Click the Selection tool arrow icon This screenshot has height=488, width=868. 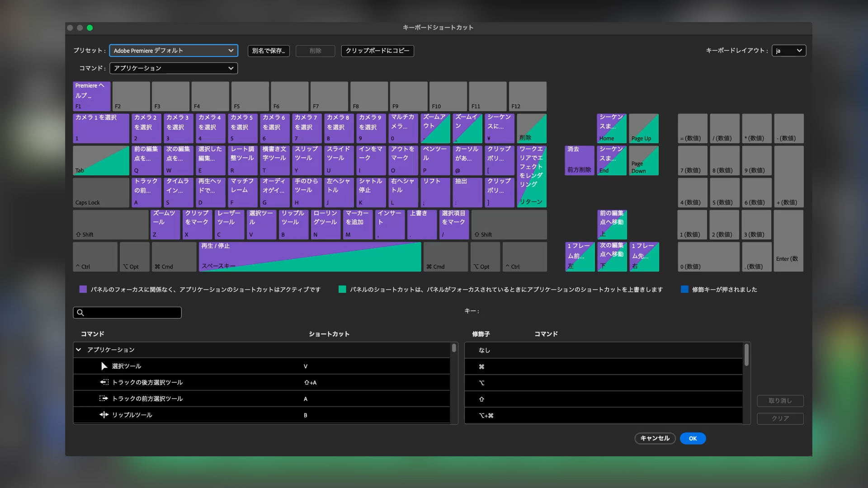point(104,366)
